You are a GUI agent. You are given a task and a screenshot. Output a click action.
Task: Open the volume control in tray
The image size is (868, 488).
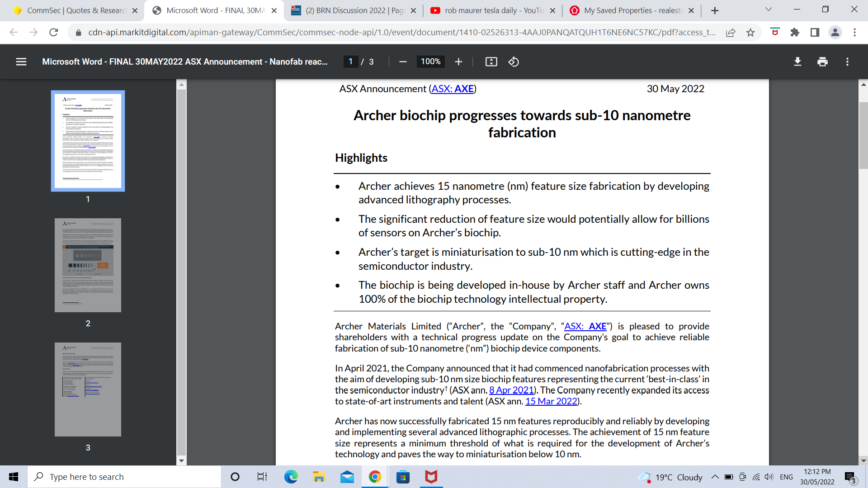click(x=769, y=477)
